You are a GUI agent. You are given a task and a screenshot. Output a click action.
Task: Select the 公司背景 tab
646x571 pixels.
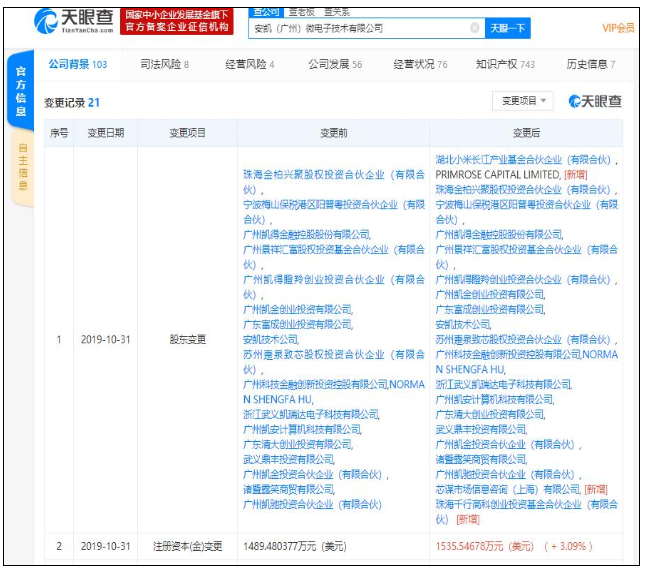(x=77, y=65)
